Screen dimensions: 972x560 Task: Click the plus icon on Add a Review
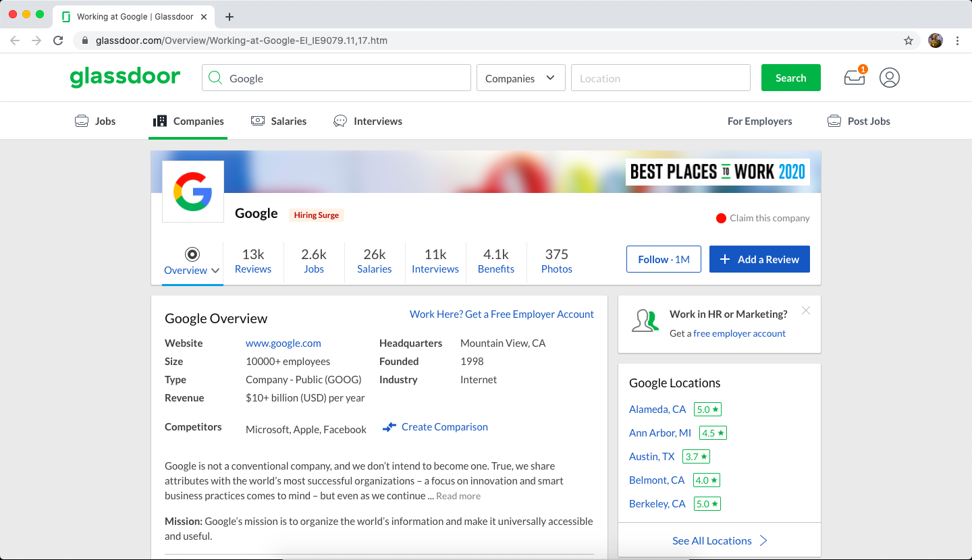(725, 259)
